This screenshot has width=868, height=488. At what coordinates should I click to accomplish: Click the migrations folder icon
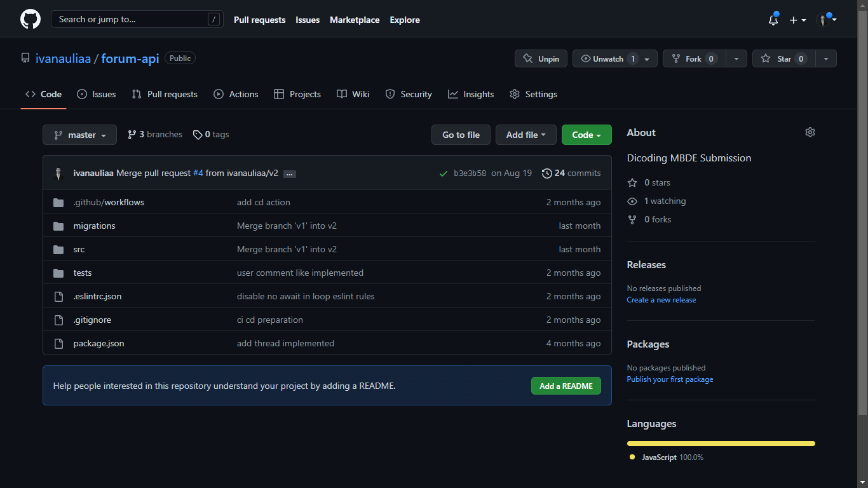pyautogui.click(x=58, y=226)
